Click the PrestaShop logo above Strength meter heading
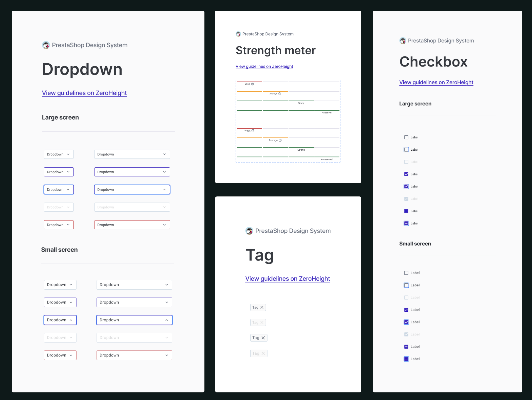 coord(238,34)
